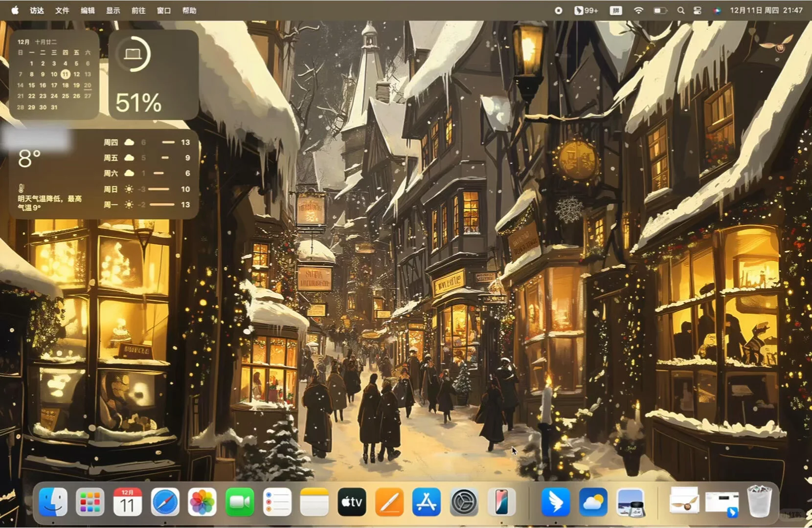
Task: Open the 文件 menu
Action: pos(62,10)
